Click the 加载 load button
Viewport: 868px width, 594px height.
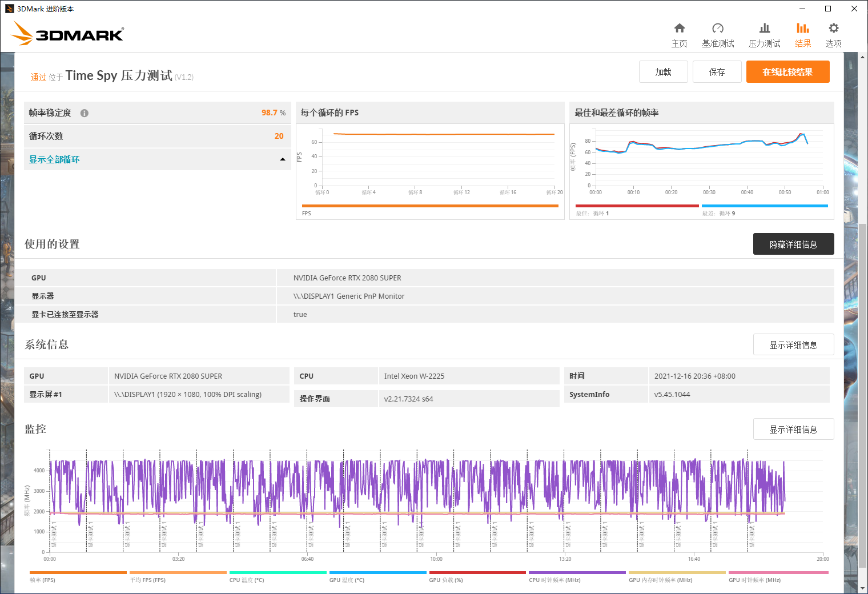tap(663, 72)
